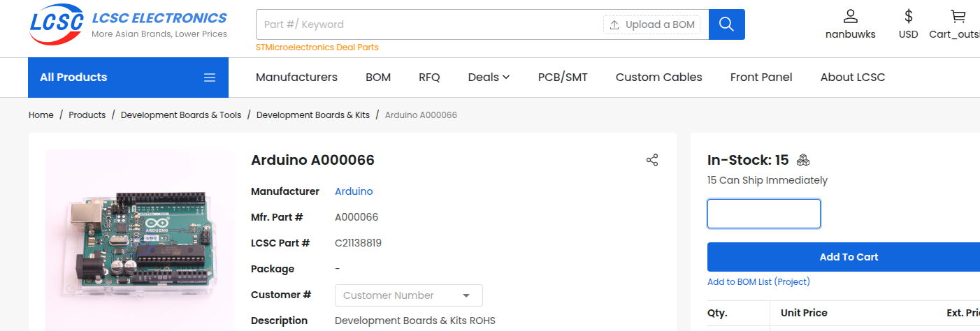This screenshot has width=980, height=331.
Task: Click the nanbuwks username label
Action: click(x=851, y=34)
